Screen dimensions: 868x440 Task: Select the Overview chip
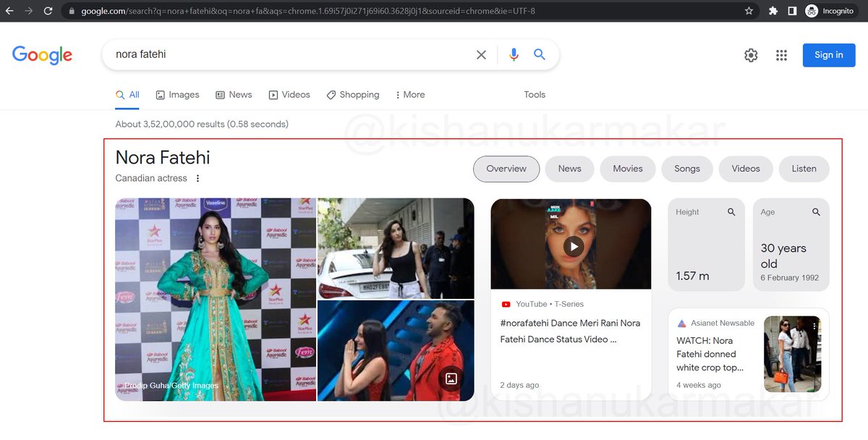pos(506,169)
